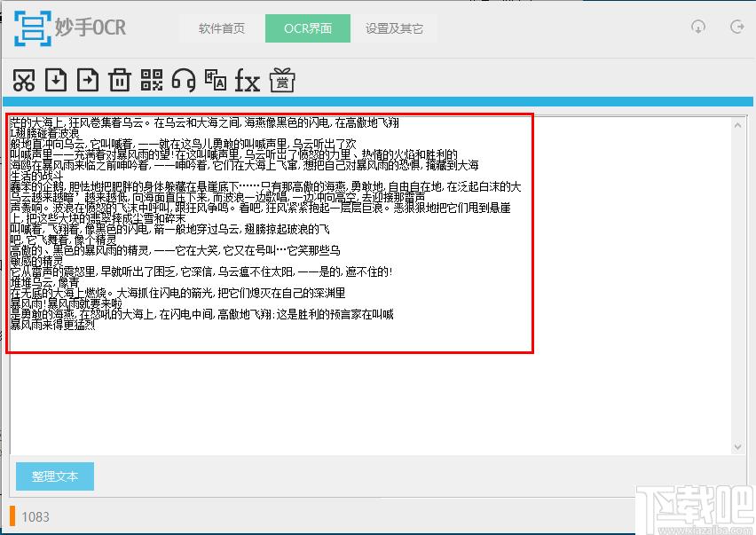The width and height of the screenshot is (756, 535).
Task: Switch to the OCR界面 tab
Action: coord(308,28)
